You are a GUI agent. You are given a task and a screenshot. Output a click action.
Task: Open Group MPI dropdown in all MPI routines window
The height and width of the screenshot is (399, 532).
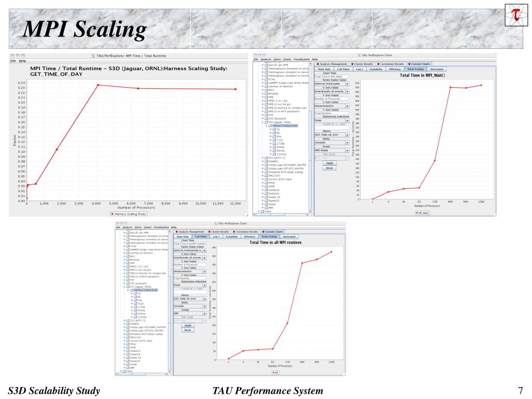(190, 313)
